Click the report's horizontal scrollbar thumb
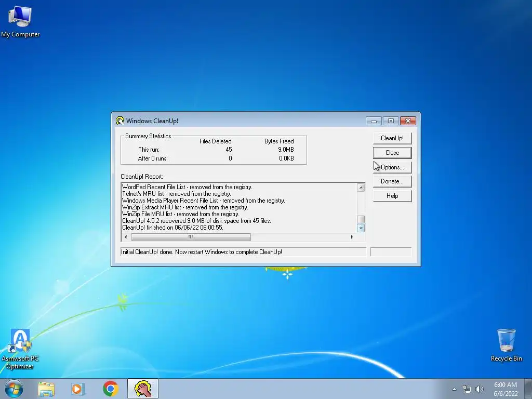532x399 pixels. pos(191,237)
